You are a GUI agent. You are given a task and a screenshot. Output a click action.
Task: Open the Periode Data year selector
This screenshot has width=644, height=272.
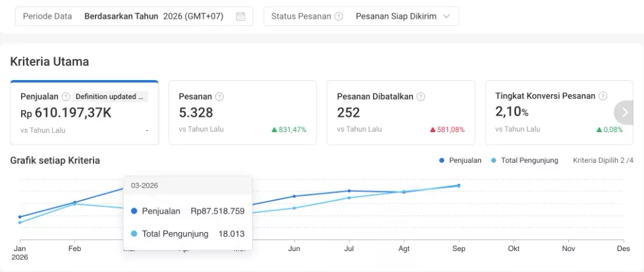(x=134, y=17)
